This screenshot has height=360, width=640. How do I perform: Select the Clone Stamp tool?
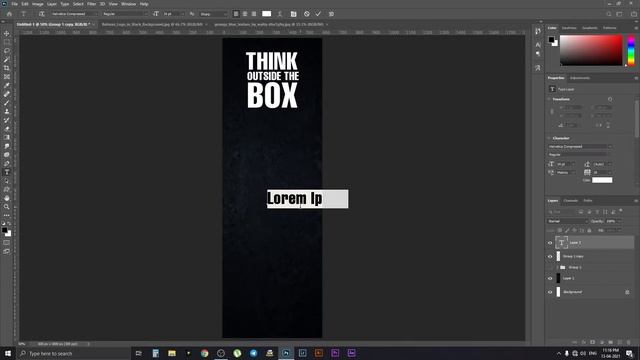click(7, 111)
